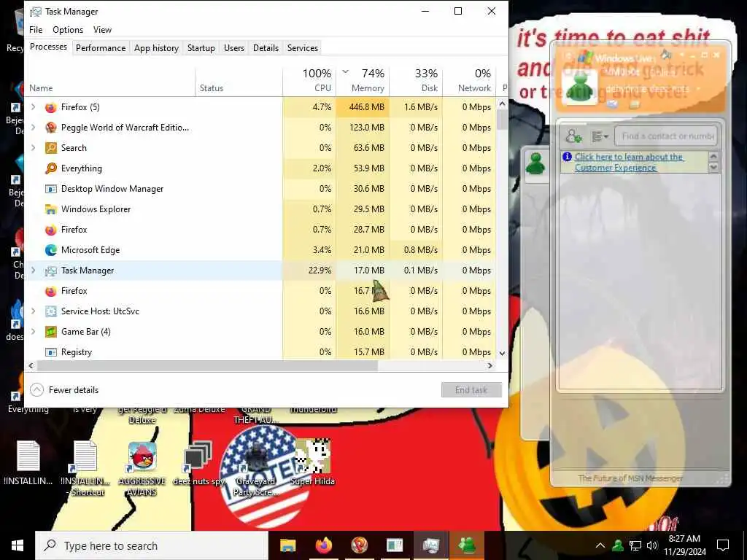Expand the Game Bar (4) group
The height and width of the screenshot is (560, 747).
[33, 332]
